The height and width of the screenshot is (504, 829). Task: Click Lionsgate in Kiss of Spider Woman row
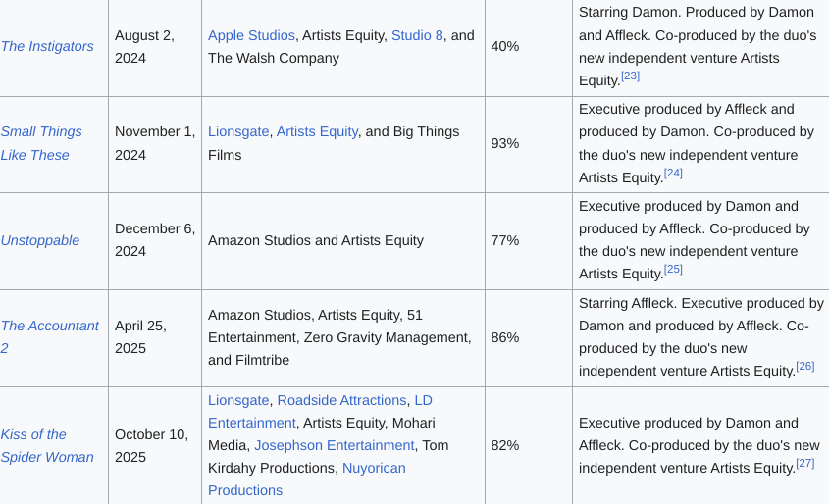pyautogui.click(x=238, y=400)
